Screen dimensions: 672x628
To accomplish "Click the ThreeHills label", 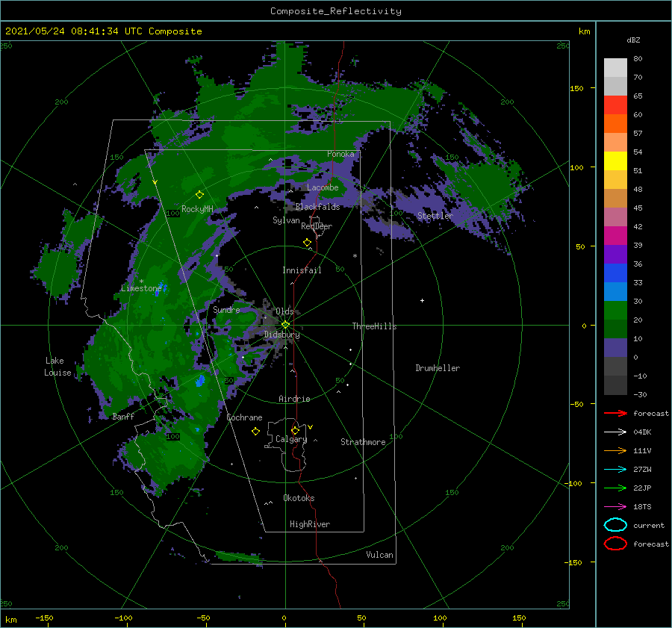I will (374, 326).
